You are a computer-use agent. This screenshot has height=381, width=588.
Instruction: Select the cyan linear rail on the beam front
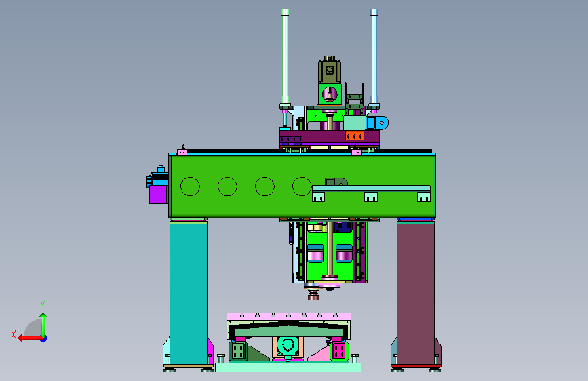coord(371,188)
